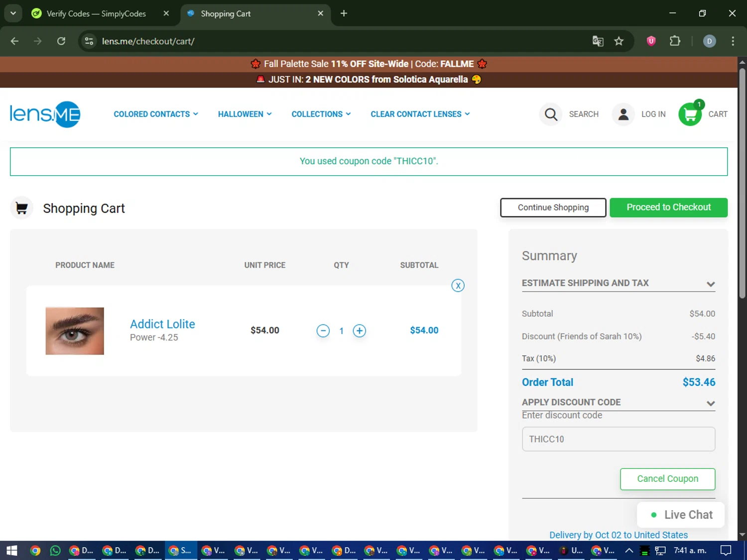
Task: Click the shopping cart icon beside Shopping Cart heading
Action: (x=21, y=208)
